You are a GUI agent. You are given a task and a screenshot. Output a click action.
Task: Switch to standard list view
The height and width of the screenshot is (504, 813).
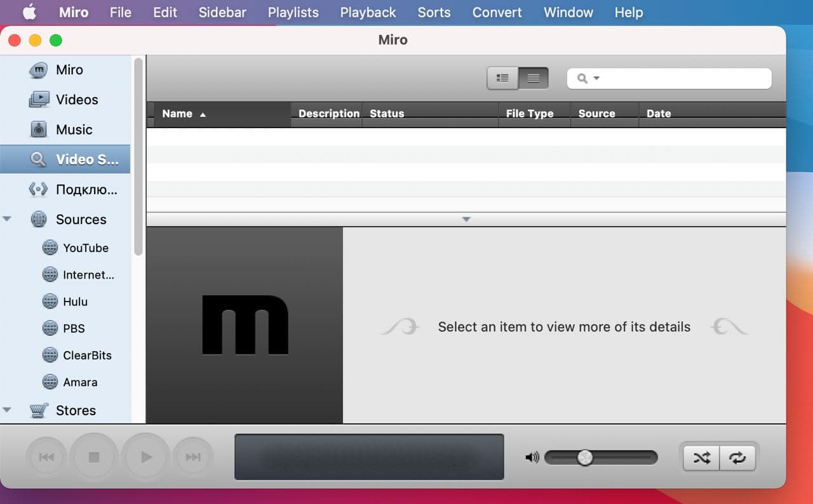point(502,78)
